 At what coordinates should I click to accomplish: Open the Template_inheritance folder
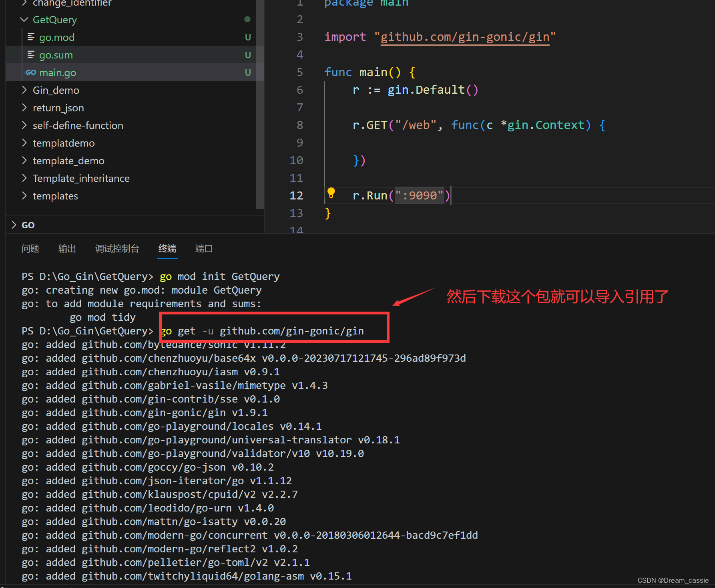click(81, 178)
